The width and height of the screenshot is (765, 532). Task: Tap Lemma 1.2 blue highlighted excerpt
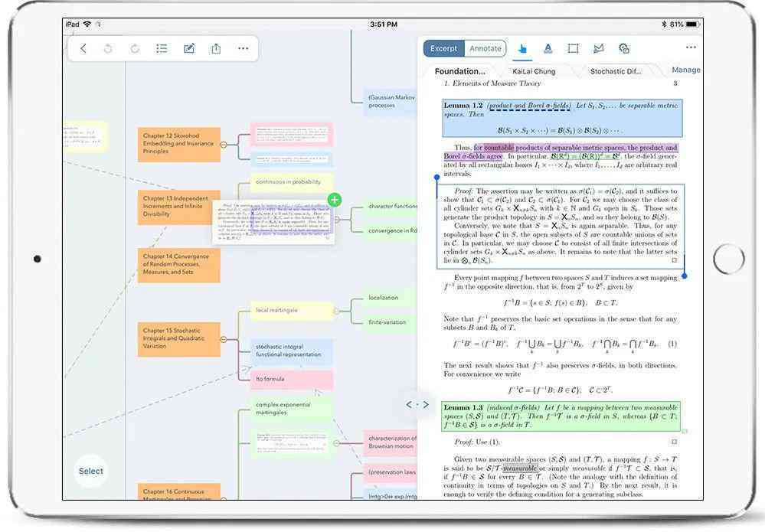562,118
